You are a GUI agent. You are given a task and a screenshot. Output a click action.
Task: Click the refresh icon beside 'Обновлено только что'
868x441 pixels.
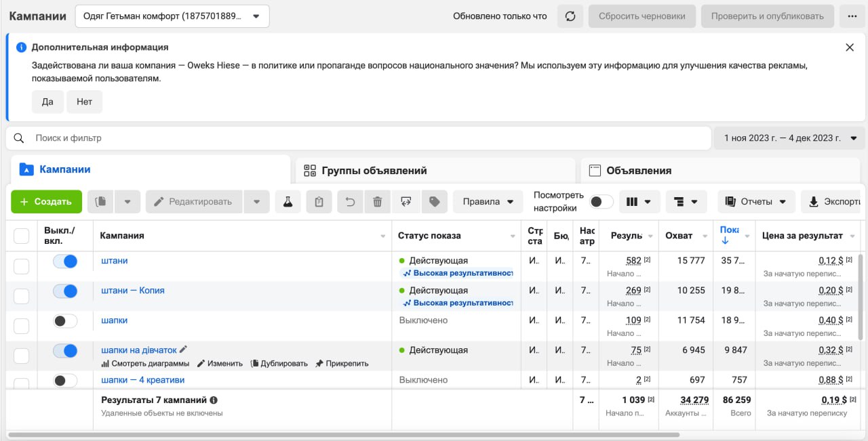(570, 16)
